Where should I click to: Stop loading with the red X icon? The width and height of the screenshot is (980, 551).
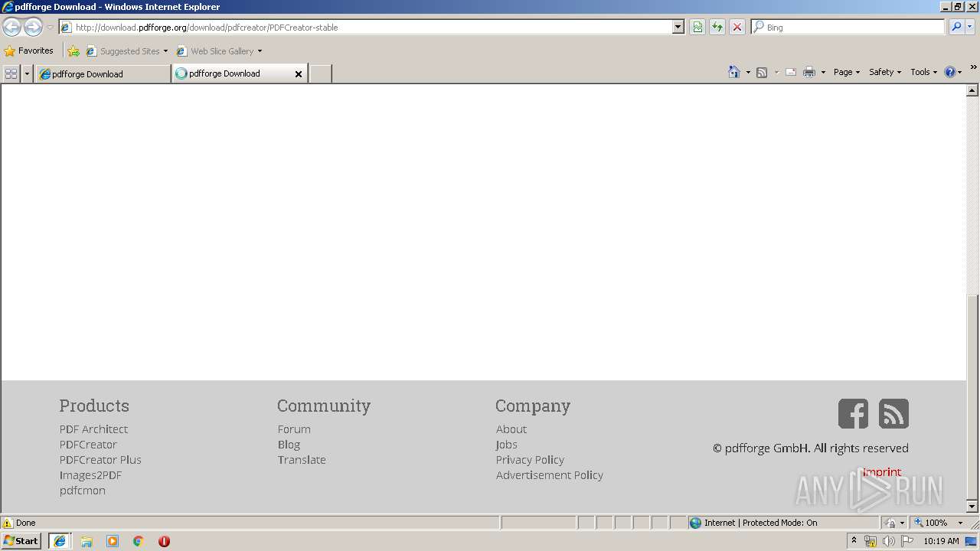737,28
